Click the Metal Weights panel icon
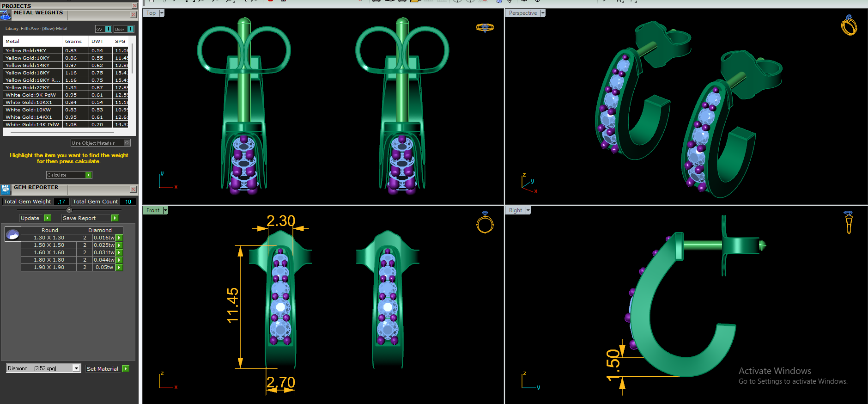Screen dimensions: 868x404 [6, 15]
